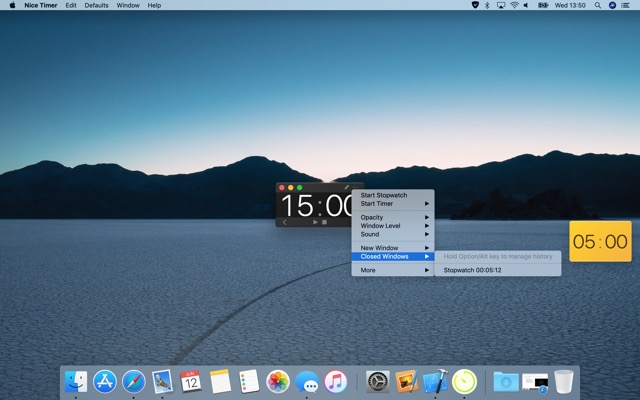Image resolution: width=640 pixels, height=400 pixels.
Task: Click the pencil edit icon in the timer window
Action: click(347, 187)
